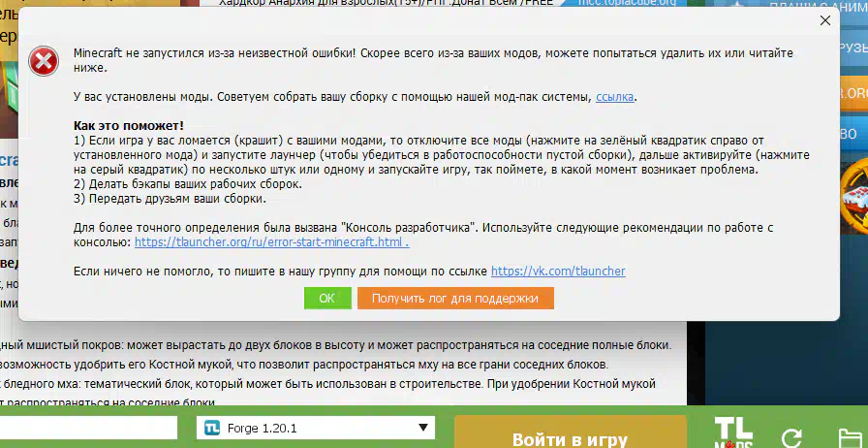Viewport: 868px width, 448px height.
Task: Click the refresh arrow icon in the bottom bar
Action: coord(791,437)
